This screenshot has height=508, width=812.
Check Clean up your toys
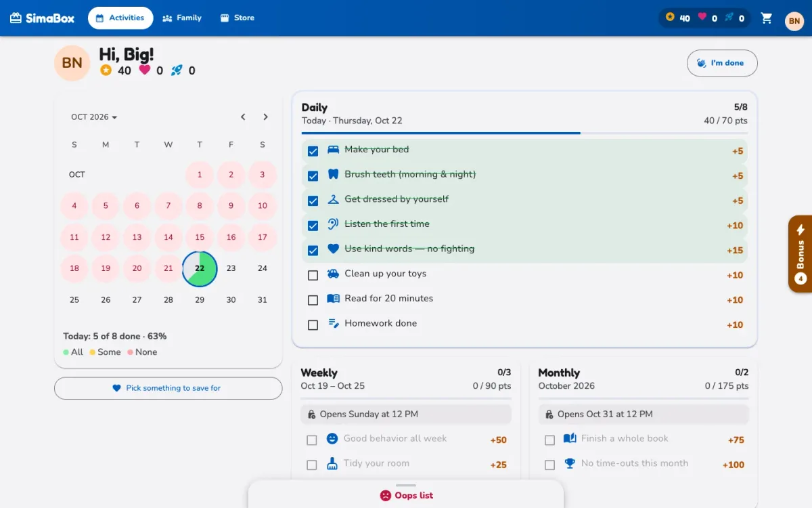coord(313,276)
